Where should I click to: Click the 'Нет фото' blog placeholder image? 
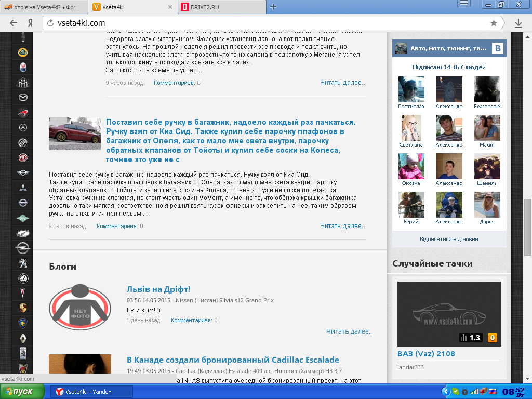click(x=80, y=307)
